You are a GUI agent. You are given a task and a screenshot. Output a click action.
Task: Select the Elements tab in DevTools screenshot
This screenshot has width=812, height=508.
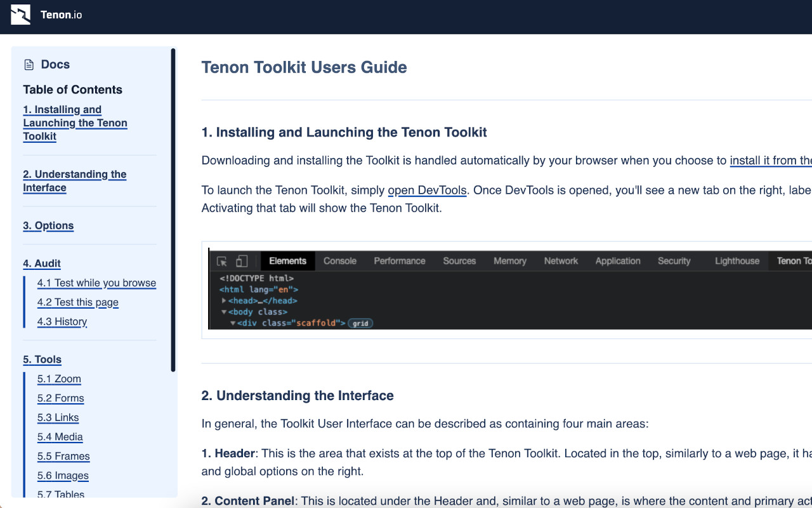tap(288, 261)
